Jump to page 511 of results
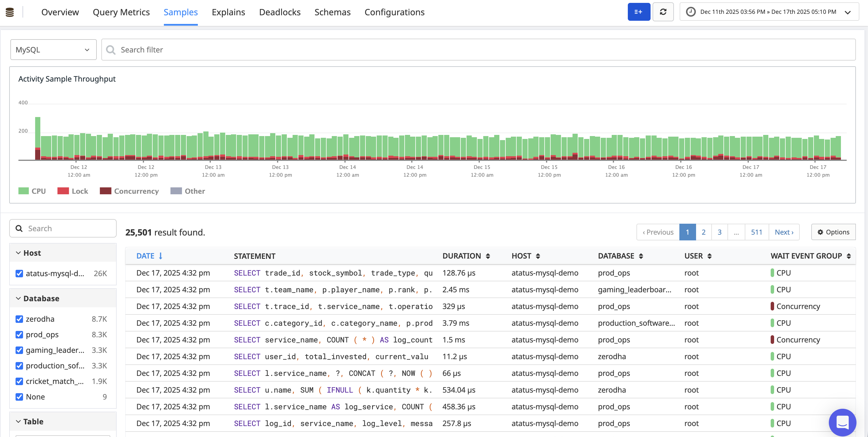Screen dimensions: 868x437 pos(756,232)
